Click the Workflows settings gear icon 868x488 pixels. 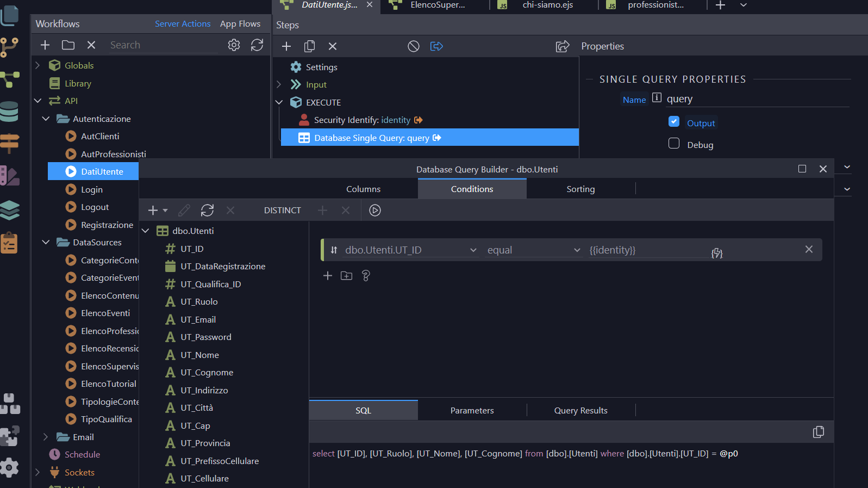234,45
